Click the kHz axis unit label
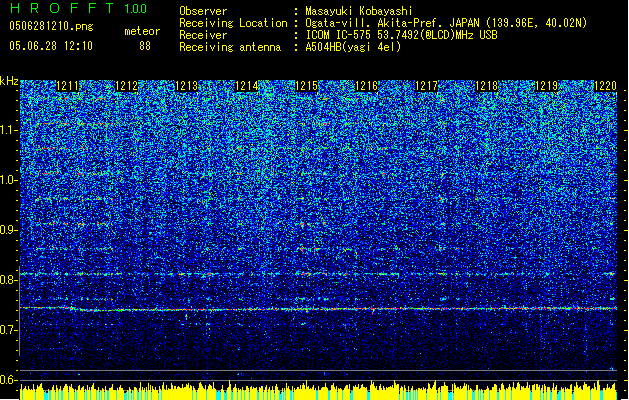This screenshot has height=400, width=629. [x=9, y=81]
